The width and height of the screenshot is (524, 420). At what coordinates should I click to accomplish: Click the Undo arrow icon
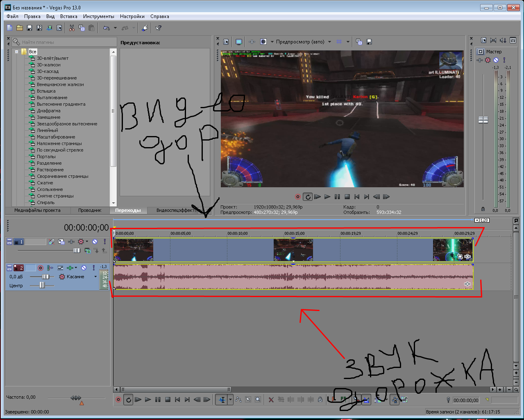click(x=107, y=28)
